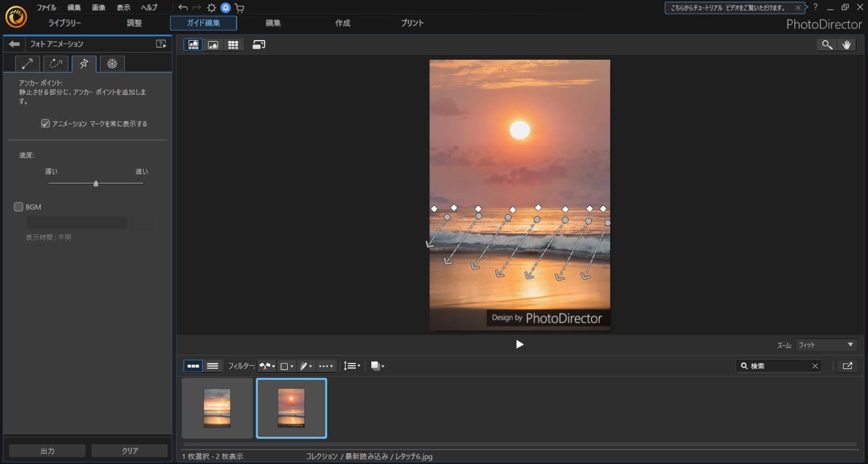Open the shopping cart store icon
Screen dimensions: 868x464
[x=239, y=8]
